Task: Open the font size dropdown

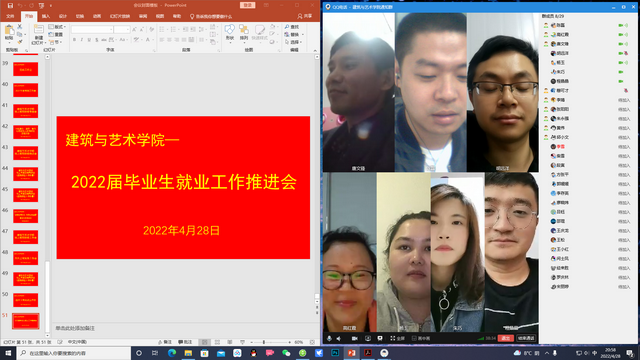Action: click(x=128, y=30)
